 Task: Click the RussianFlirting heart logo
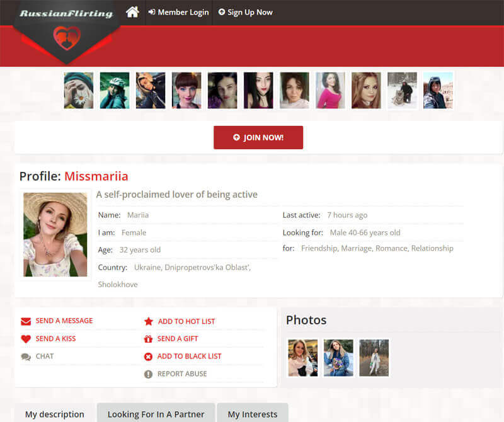pos(66,38)
